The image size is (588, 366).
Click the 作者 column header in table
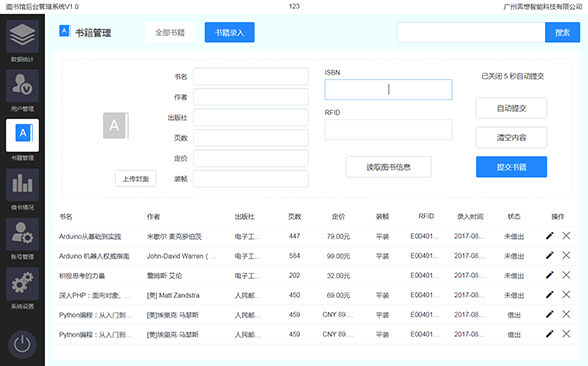(153, 216)
